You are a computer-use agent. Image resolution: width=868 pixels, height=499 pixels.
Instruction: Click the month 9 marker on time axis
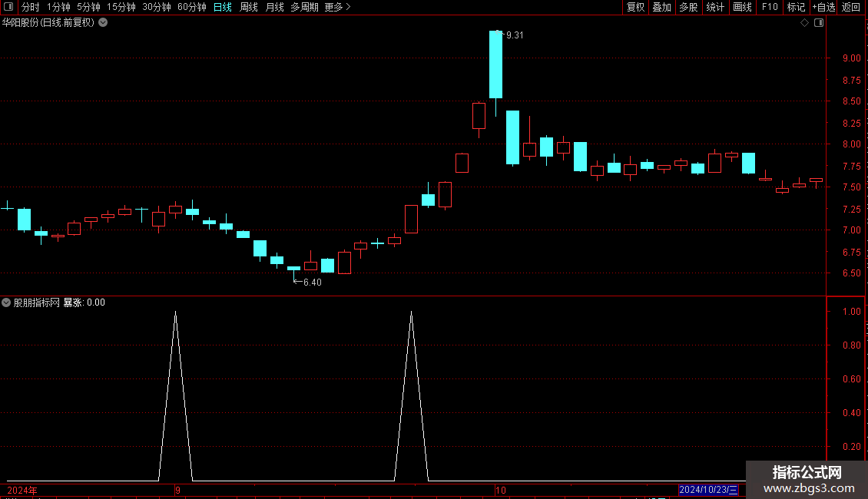click(x=177, y=490)
